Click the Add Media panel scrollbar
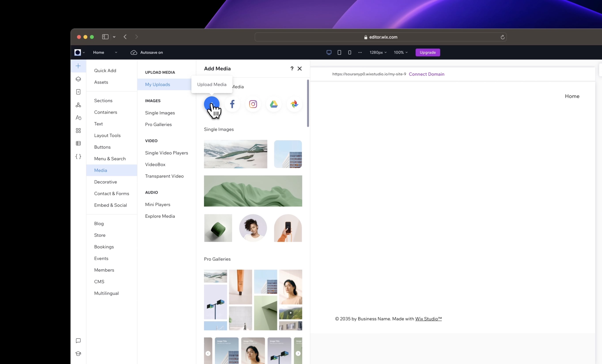This screenshot has width=602, height=364. 308,103
